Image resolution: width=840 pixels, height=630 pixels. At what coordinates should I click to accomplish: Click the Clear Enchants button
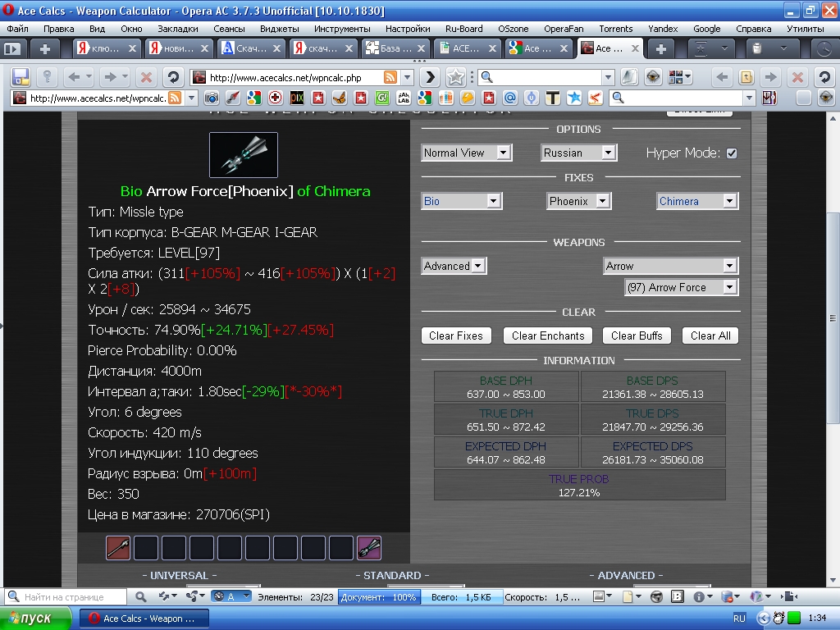click(547, 336)
